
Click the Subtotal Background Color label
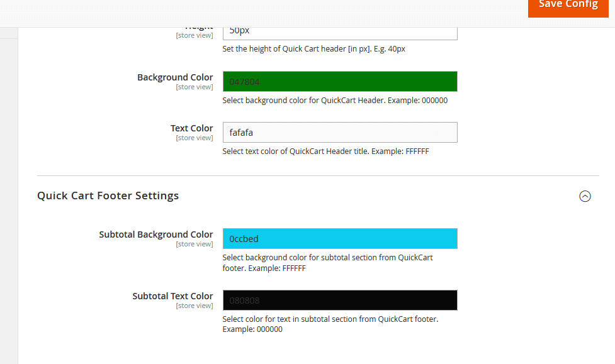tap(155, 234)
